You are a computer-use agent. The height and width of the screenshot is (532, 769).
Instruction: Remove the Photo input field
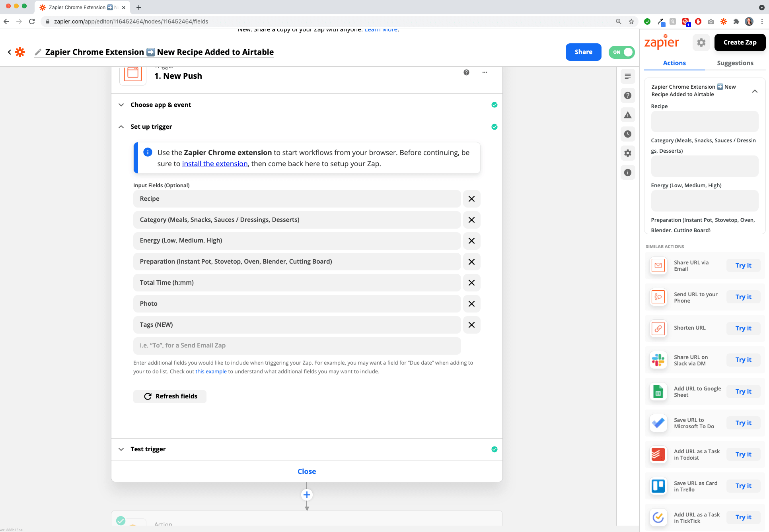[x=471, y=304]
